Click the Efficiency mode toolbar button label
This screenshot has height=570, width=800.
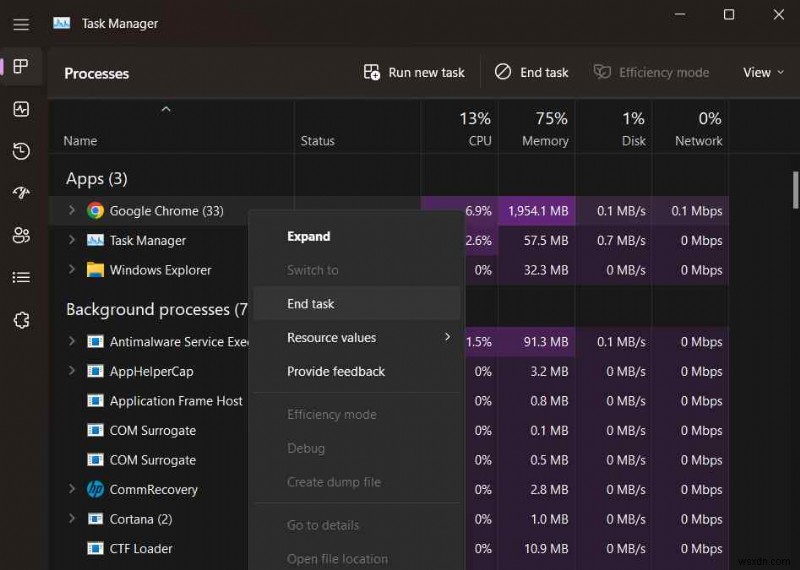point(664,72)
